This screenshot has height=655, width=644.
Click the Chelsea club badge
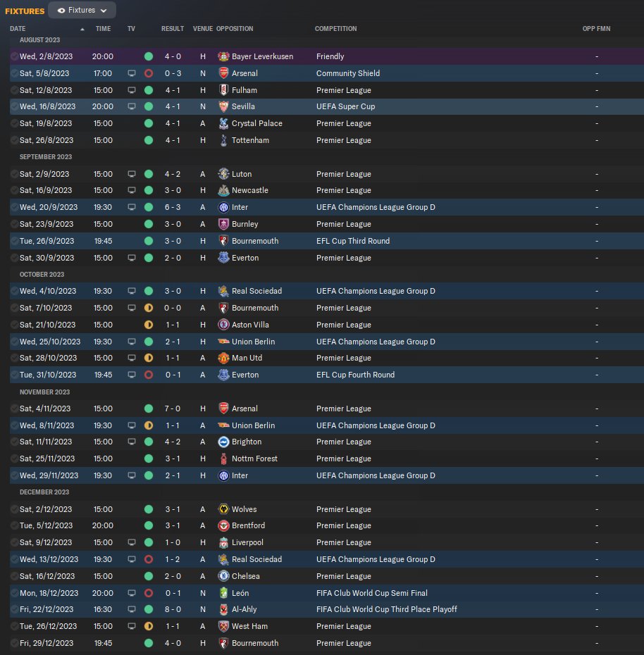223,576
